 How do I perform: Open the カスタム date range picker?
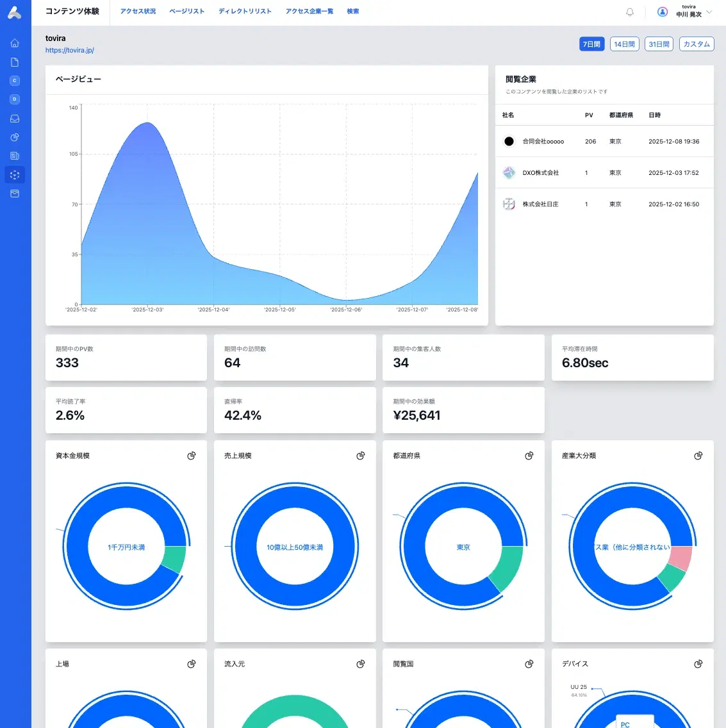point(696,44)
